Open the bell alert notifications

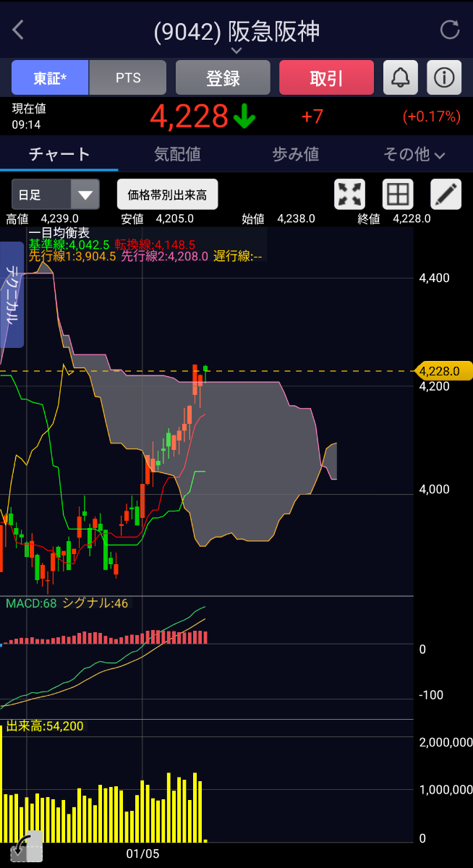pyautogui.click(x=400, y=77)
